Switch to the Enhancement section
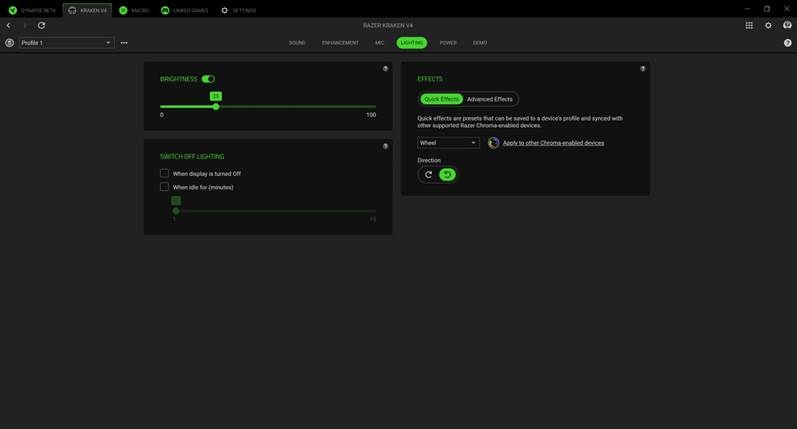Image resolution: width=797 pixels, height=429 pixels. (x=340, y=43)
